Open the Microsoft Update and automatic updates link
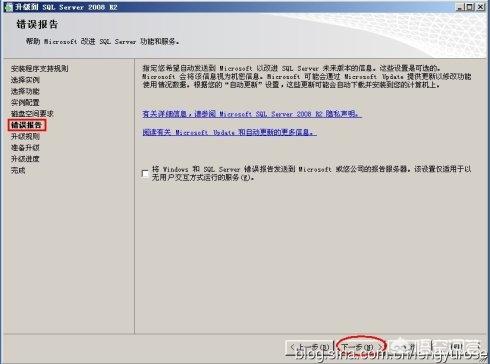 click(x=229, y=132)
